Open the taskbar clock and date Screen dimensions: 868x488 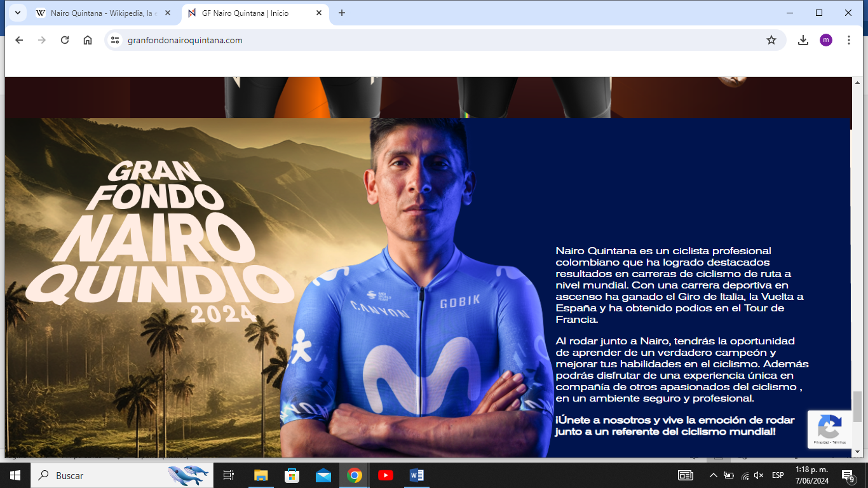coord(811,475)
